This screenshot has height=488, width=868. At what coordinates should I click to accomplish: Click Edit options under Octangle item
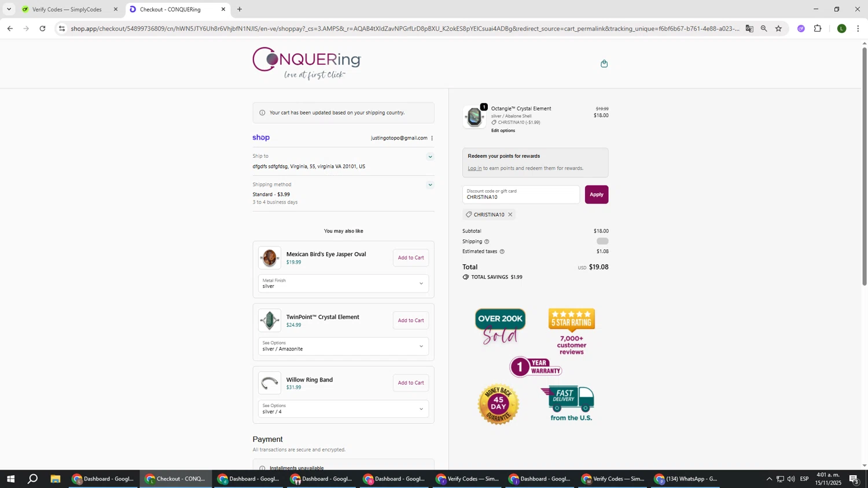pos(503,131)
